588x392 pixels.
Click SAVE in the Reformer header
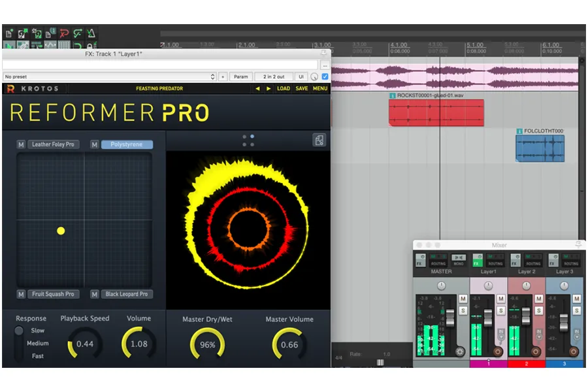pos(301,89)
